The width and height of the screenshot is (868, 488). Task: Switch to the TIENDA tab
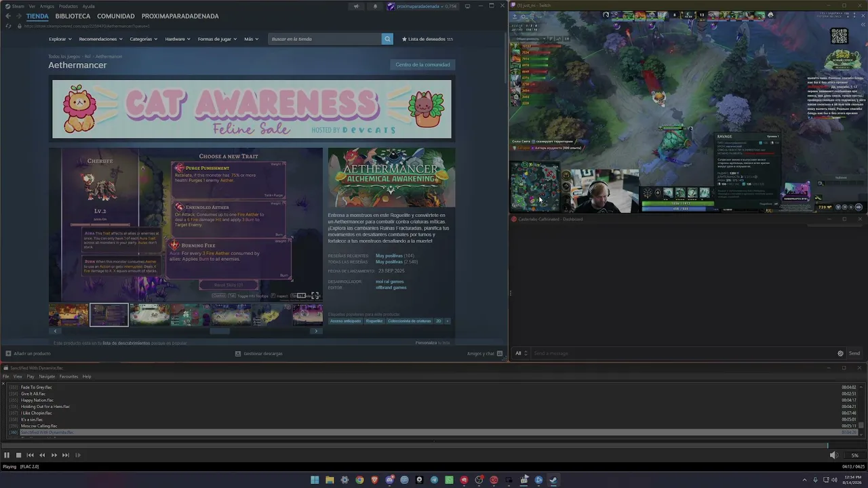click(x=37, y=16)
